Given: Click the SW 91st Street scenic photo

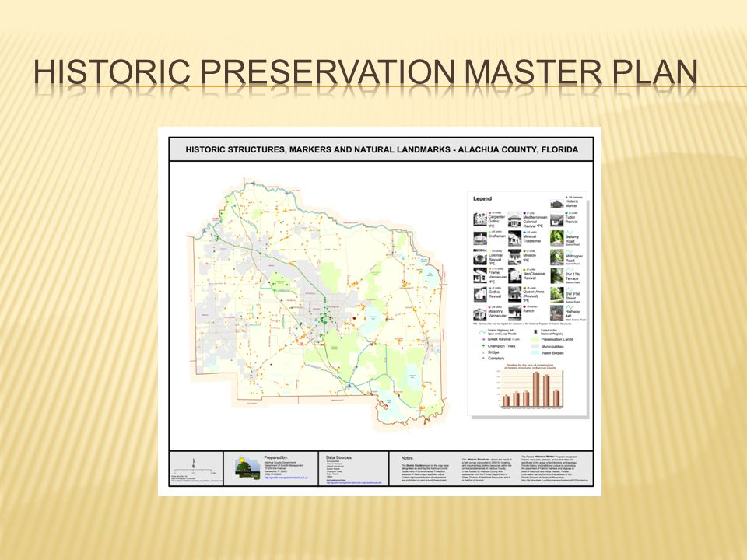Looking at the screenshot, I should (x=557, y=295).
